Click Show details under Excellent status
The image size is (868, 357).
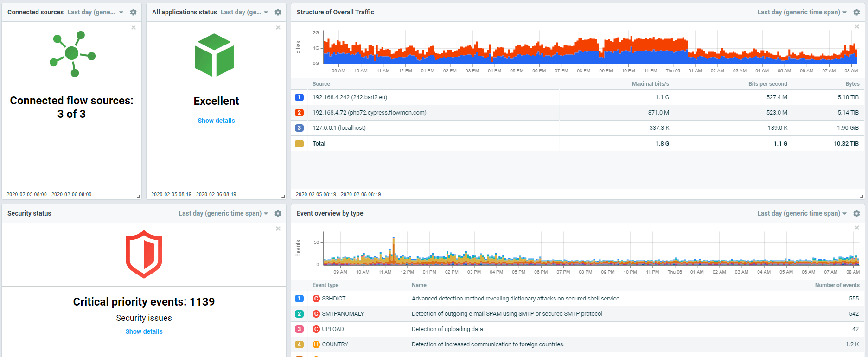(x=216, y=121)
